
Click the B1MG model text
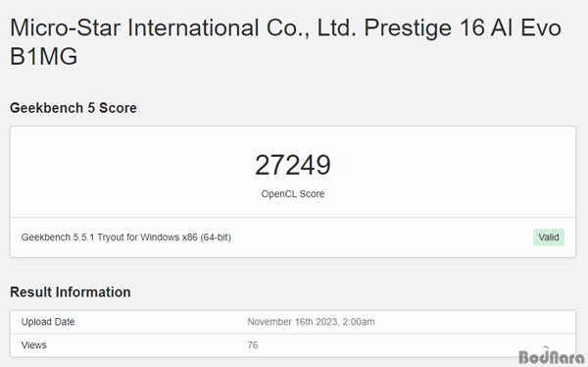point(43,56)
